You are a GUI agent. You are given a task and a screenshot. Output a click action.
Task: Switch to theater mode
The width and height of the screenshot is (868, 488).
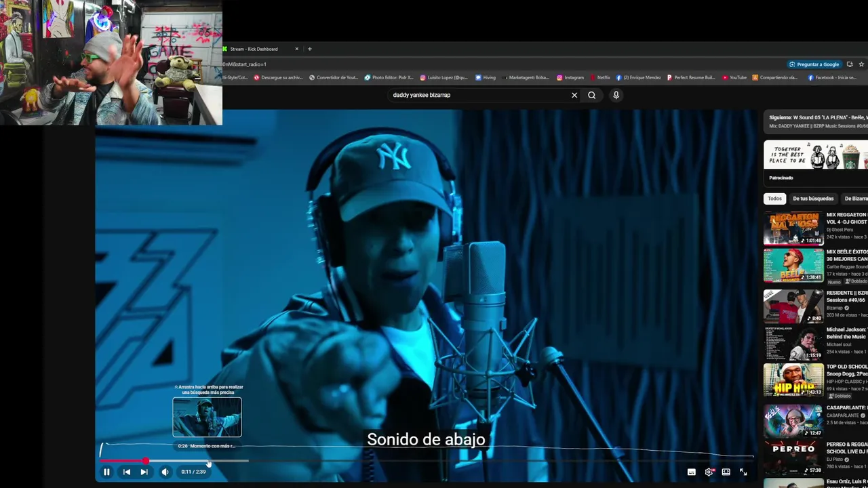coord(726,472)
